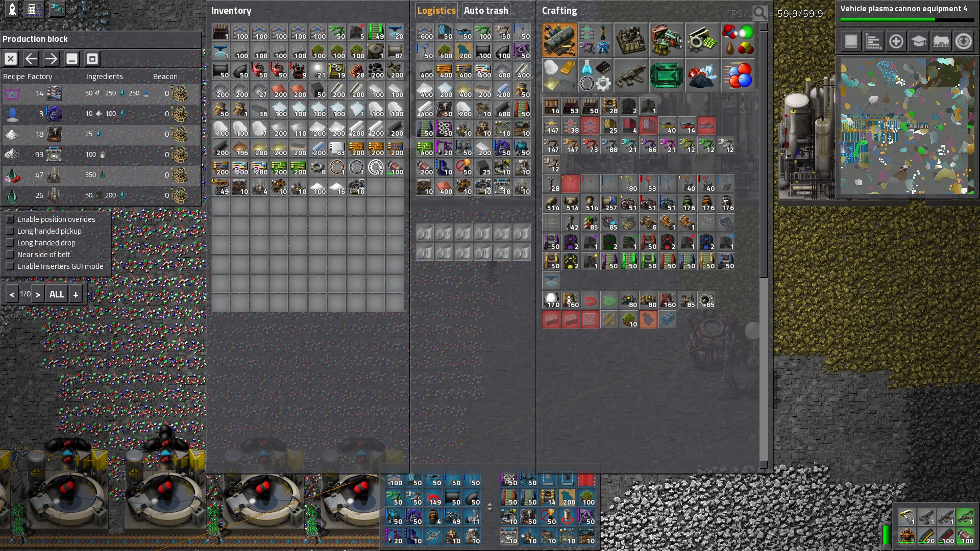Open the rocket silo mod button
The image size is (980, 551).
coord(12,9)
